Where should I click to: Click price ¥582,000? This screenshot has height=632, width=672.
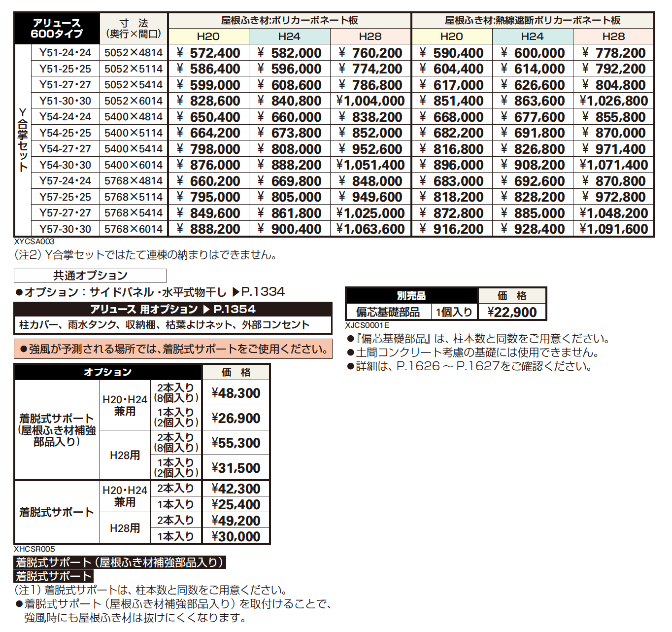pyautogui.click(x=290, y=53)
